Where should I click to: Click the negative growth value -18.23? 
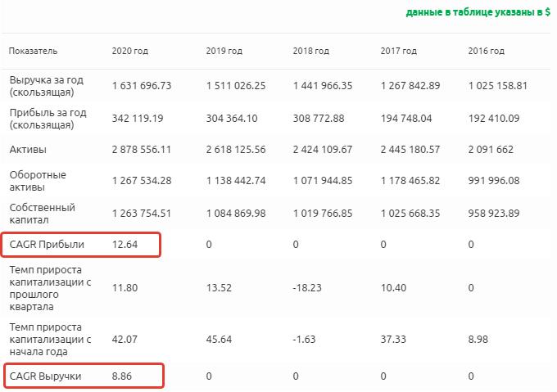[307, 288]
